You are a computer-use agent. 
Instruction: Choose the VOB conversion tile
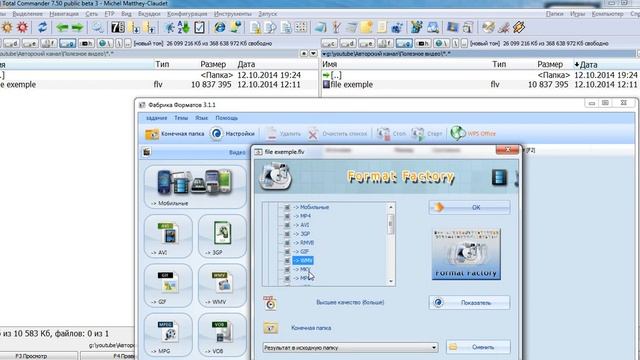pos(222,335)
